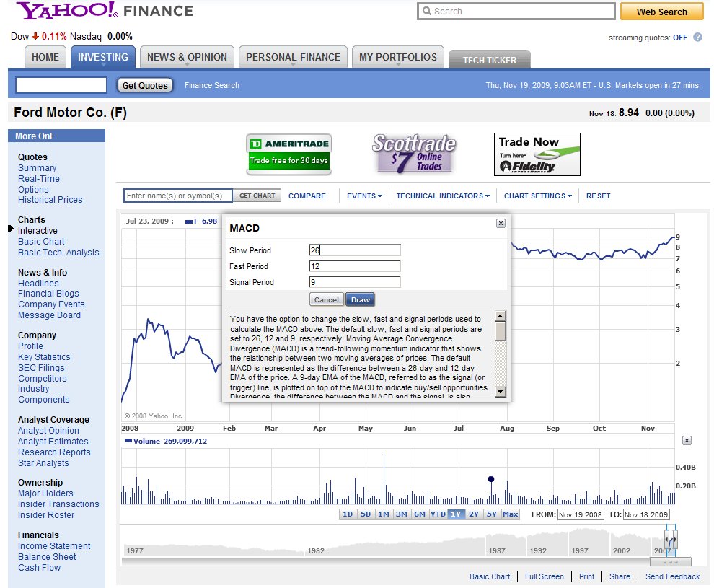Image resolution: width=714 pixels, height=588 pixels.
Task: Click the TD Ameritrade ad logo
Action: pos(288,154)
